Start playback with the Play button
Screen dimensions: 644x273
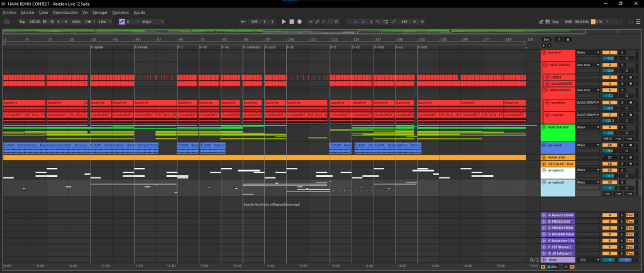coord(284,21)
